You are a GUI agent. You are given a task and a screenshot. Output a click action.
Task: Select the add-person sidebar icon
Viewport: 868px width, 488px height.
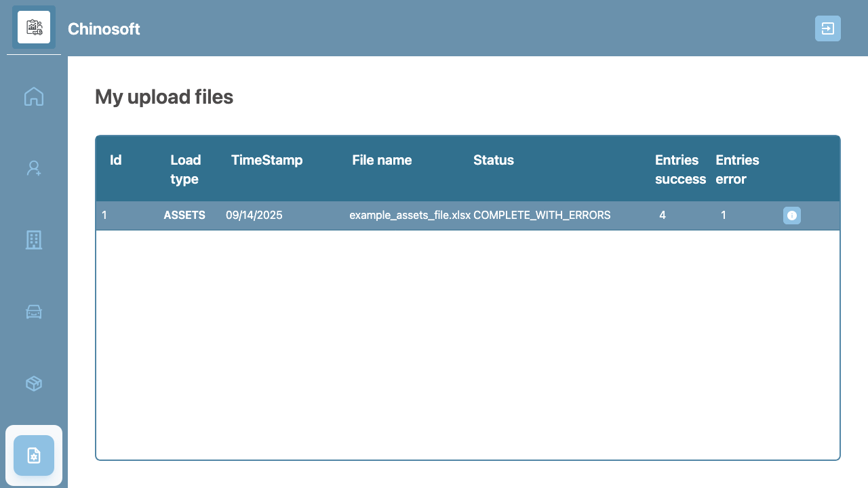point(33,167)
